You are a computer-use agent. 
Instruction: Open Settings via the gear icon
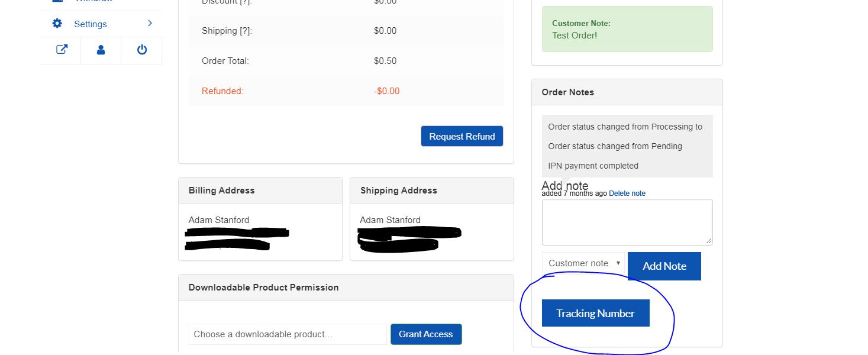pos(57,24)
